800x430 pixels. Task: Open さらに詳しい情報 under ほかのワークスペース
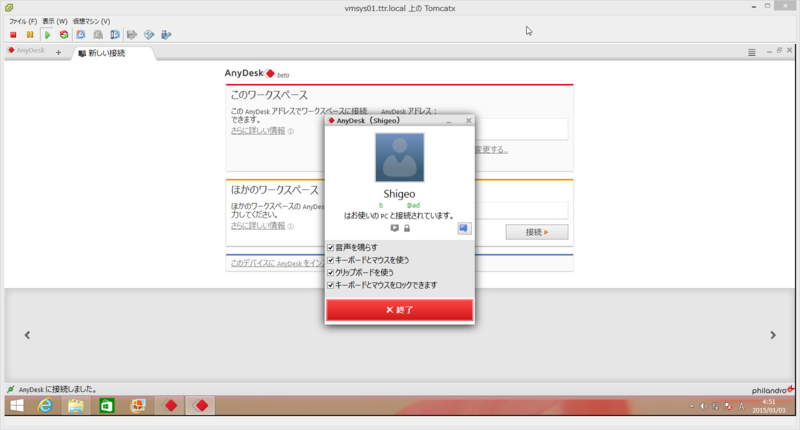258,226
